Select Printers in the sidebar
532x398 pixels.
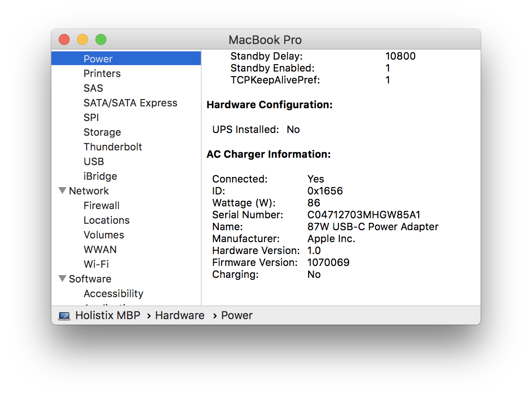(102, 74)
